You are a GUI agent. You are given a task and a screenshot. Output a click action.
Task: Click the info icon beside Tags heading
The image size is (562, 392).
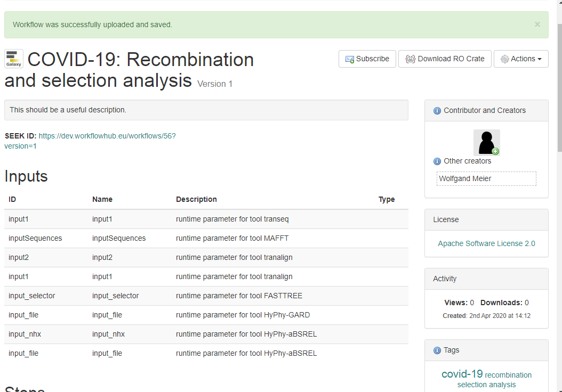click(437, 350)
